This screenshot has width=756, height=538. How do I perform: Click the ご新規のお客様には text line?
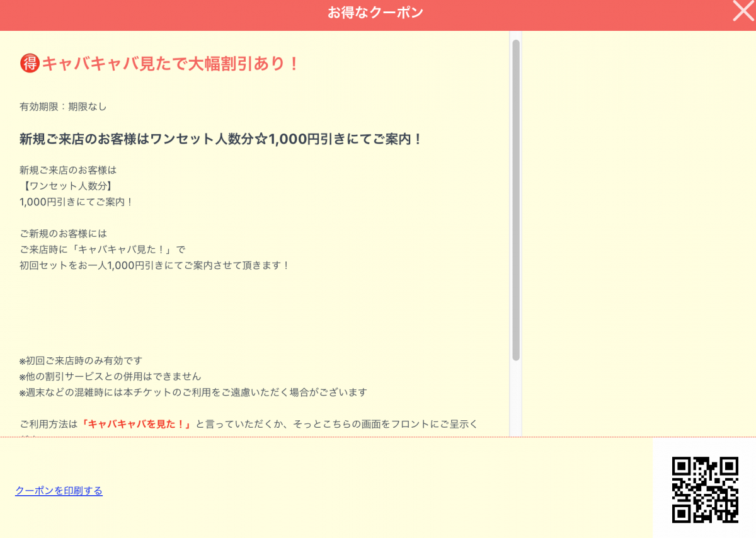tap(63, 234)
